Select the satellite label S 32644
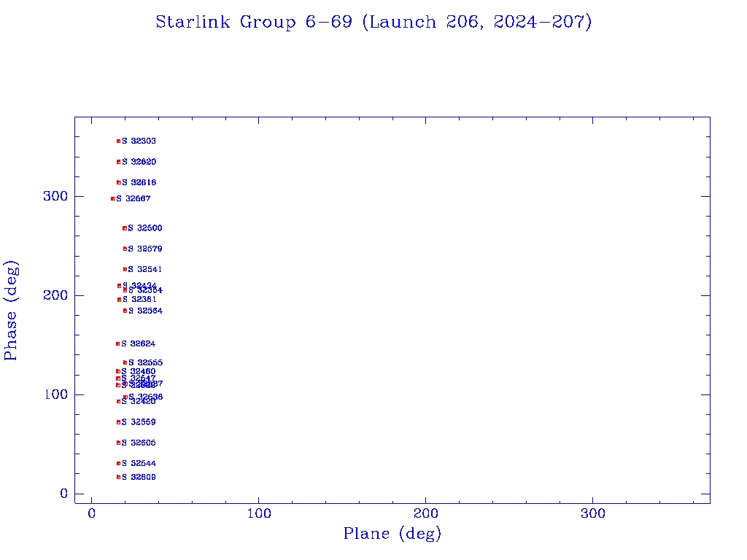 click(139, 463)
